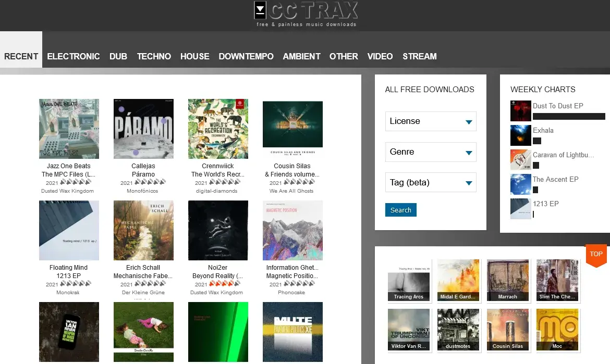This screenshot has height=364, width=610.
Task: Click the Phonocake label link
Action: pos(291,293)
